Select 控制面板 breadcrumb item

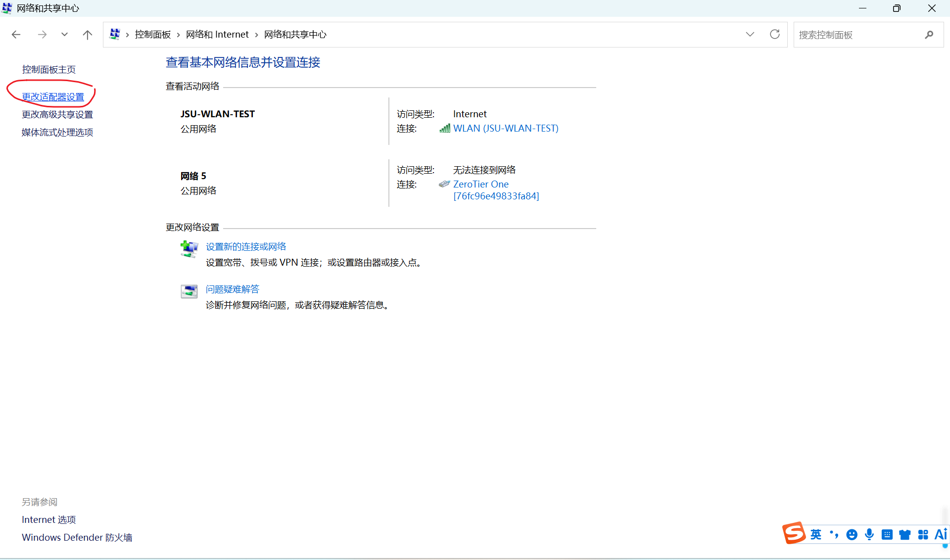(152, 35)
